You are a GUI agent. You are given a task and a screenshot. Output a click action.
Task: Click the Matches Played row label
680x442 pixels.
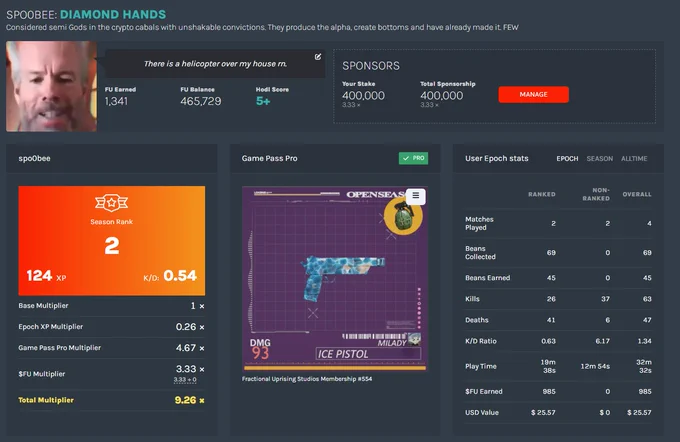point(479,223)
